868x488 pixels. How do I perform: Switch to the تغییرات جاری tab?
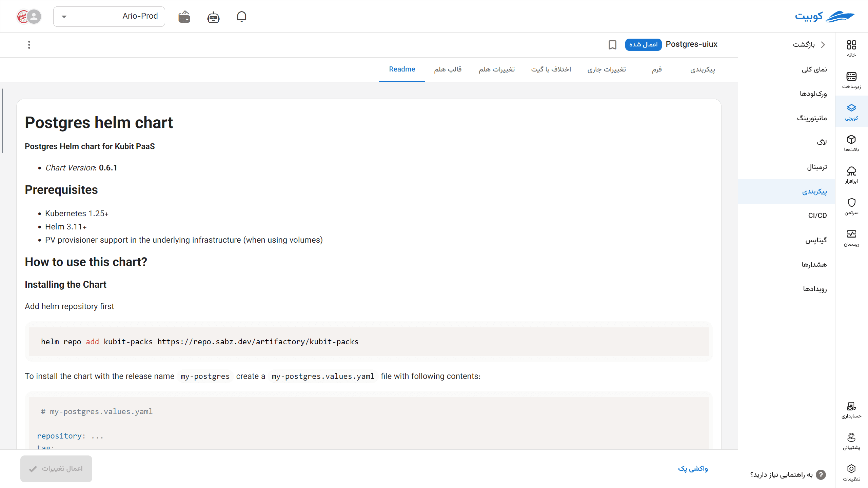pos(607,69)
